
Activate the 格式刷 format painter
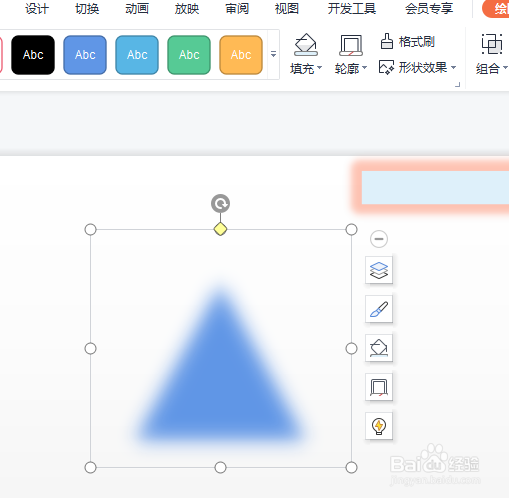(x=407, y=42)
